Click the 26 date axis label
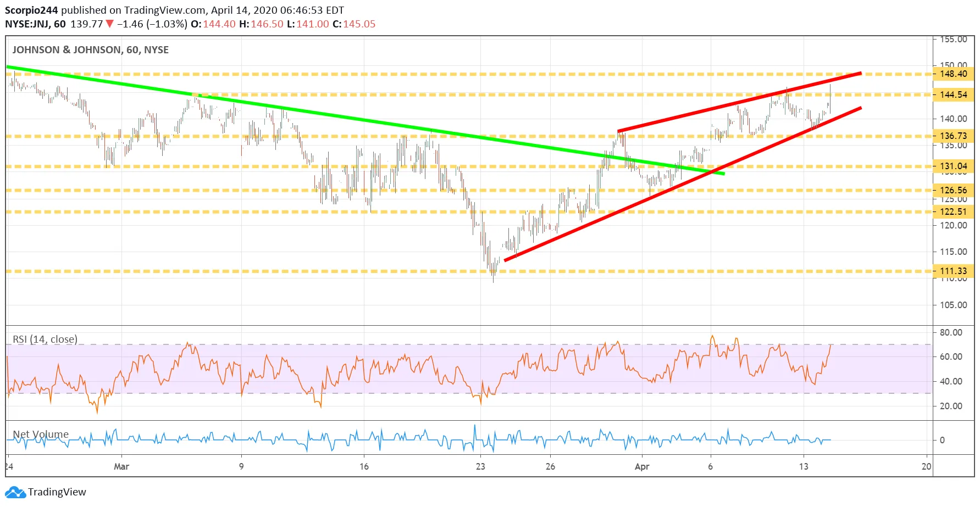The width and height of the screenshot is (980, 507). (550, 466)
